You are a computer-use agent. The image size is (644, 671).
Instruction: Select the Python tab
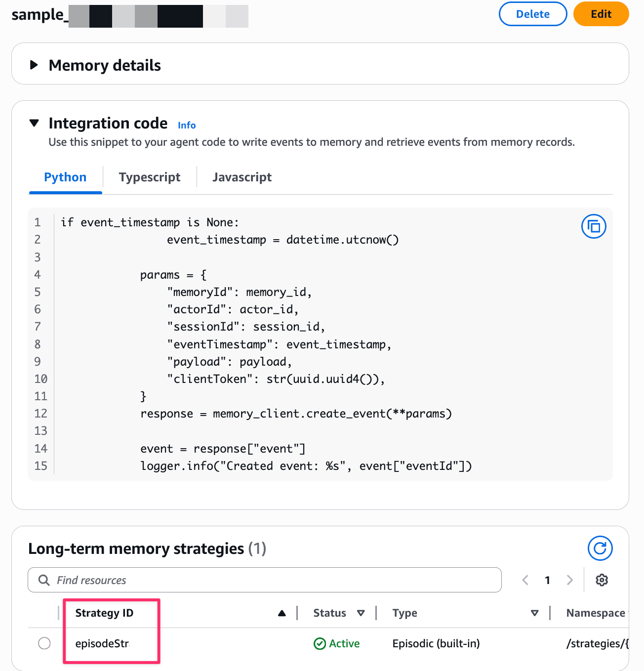coord(65,177)
